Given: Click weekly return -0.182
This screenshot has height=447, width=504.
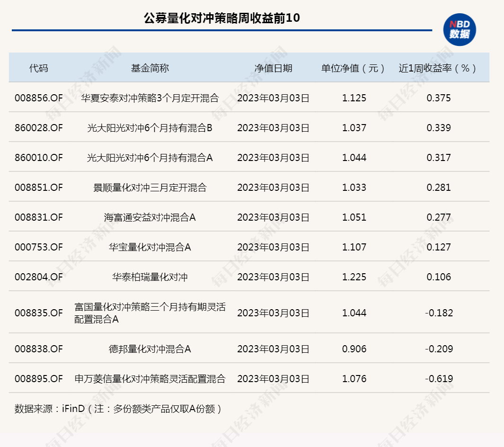Looking at the screenshot, I should (x=438, y=313).
